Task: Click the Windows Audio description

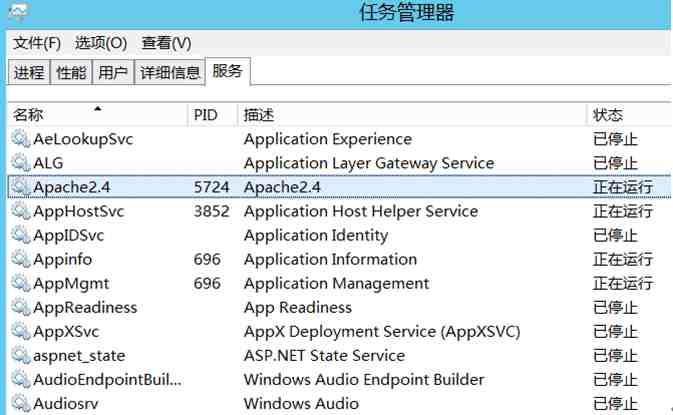Action: click(301, 403)
